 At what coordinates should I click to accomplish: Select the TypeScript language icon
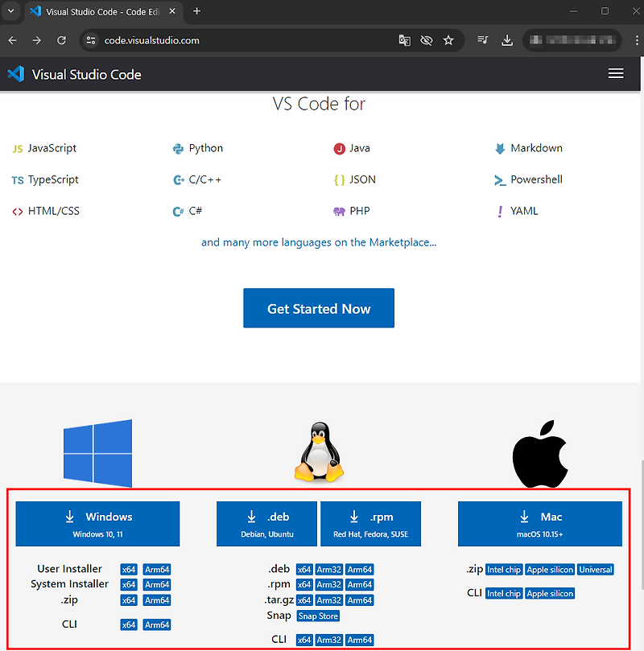point(17,179)
